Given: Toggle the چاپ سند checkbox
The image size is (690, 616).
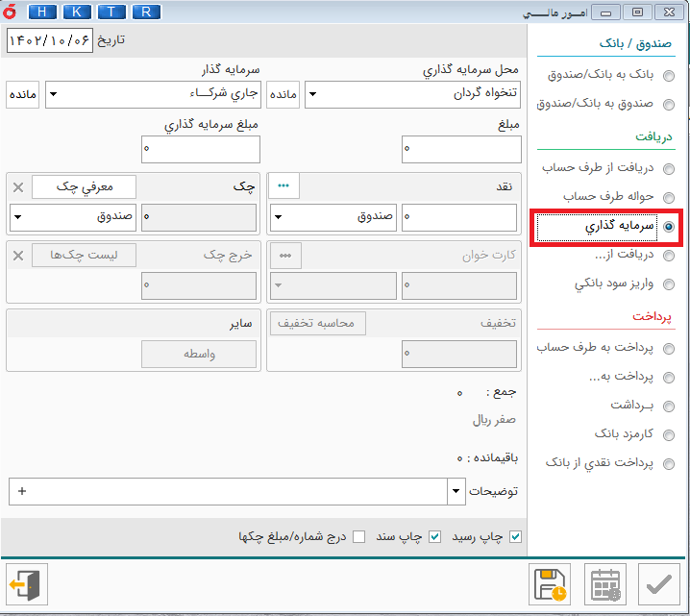Looking at the screenshot, I should coord(434,536).
